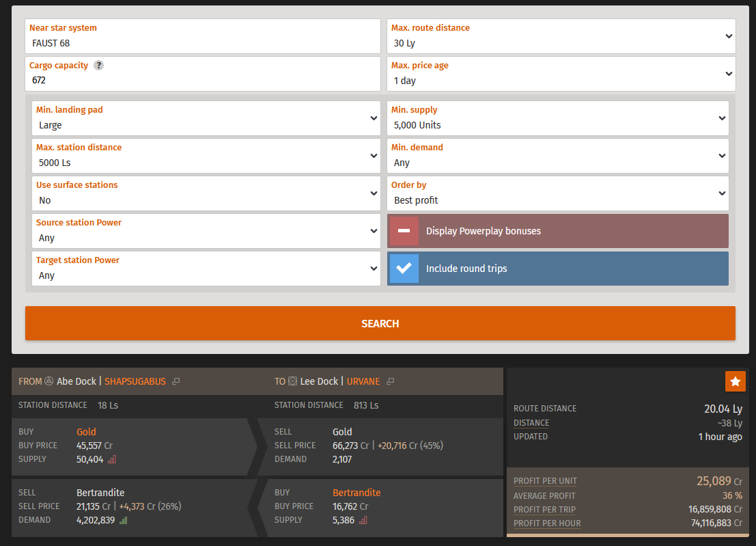756x546 pixels.
Task: Click the PROFIT PER TRIP label
Action: point(544,509)
